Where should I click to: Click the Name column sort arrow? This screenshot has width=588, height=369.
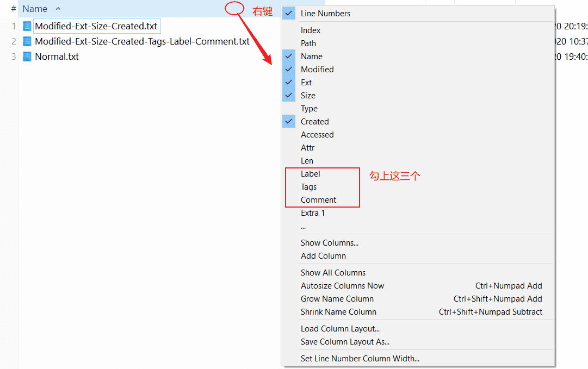(x=58, y=9)
